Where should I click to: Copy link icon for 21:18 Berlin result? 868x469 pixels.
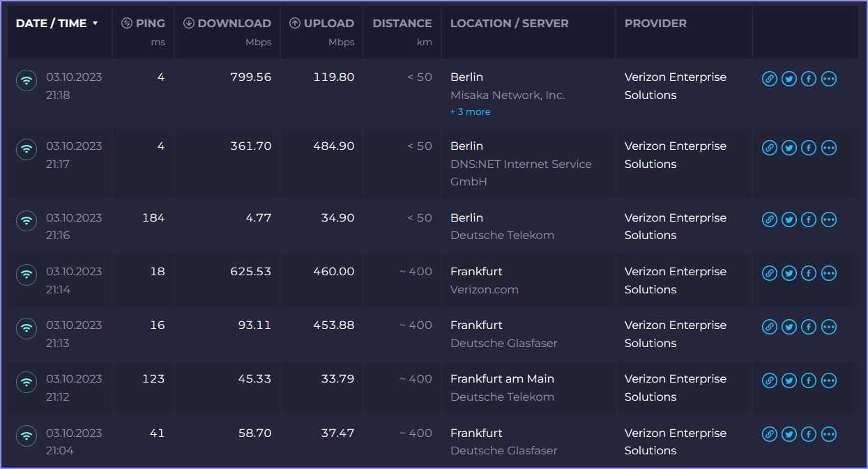point(770,79)
